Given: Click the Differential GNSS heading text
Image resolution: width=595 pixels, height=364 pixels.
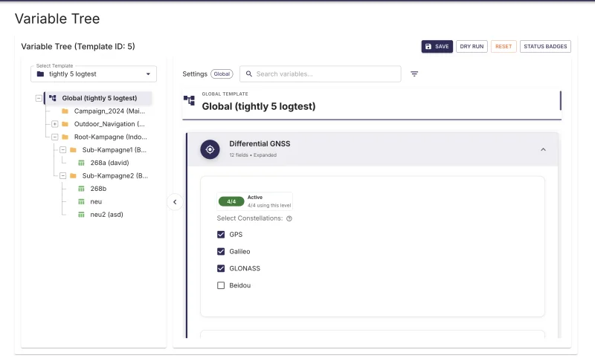Looking at the screenshot, I should (260, 143).
